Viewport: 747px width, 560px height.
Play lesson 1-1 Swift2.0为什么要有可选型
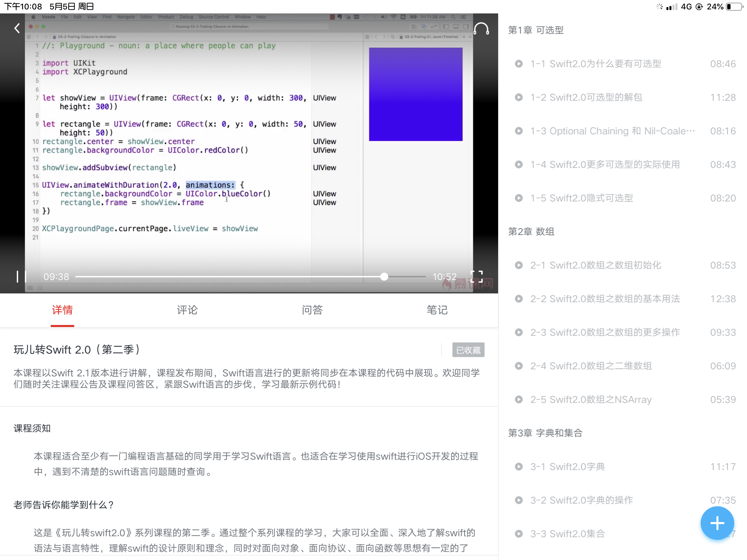[x=595, y=64]
